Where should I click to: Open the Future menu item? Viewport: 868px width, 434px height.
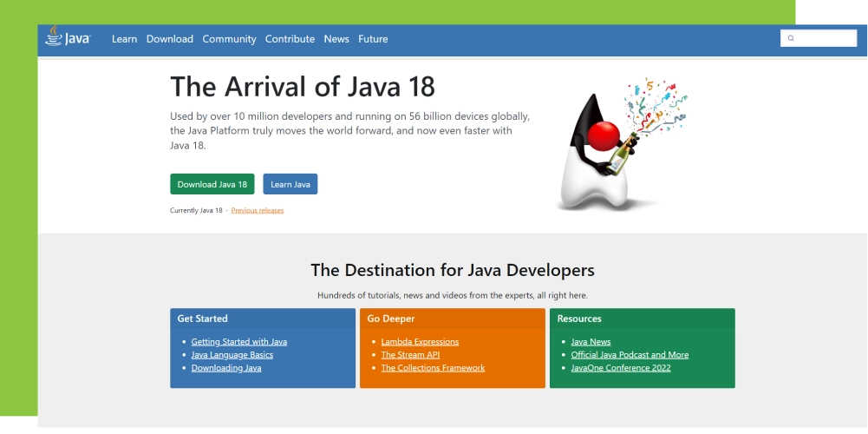pyautogui.click(x=373, y=39)
